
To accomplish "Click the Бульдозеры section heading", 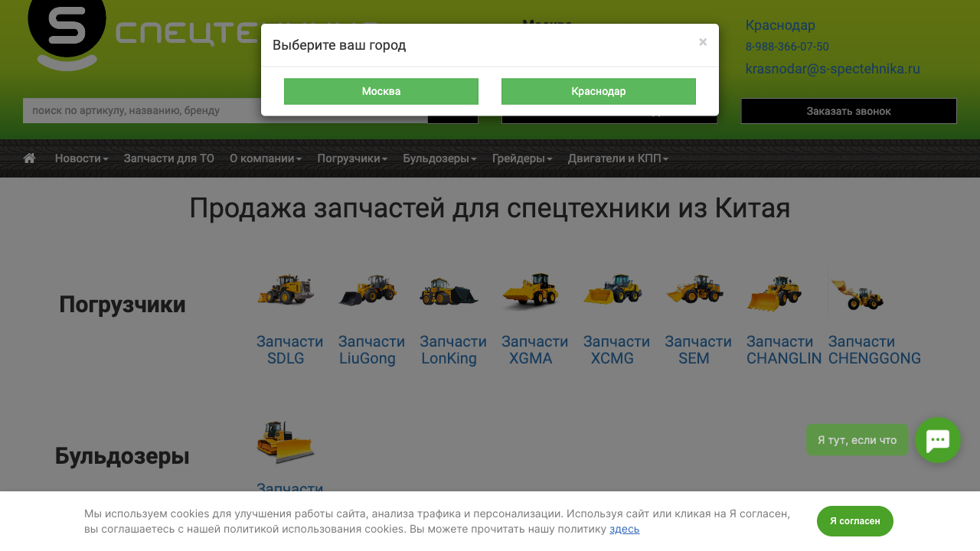I will (122, 456).
